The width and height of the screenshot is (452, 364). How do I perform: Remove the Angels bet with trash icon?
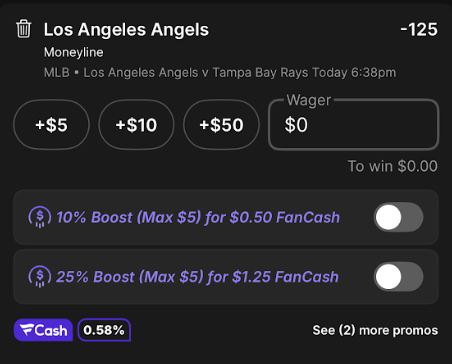24,29
